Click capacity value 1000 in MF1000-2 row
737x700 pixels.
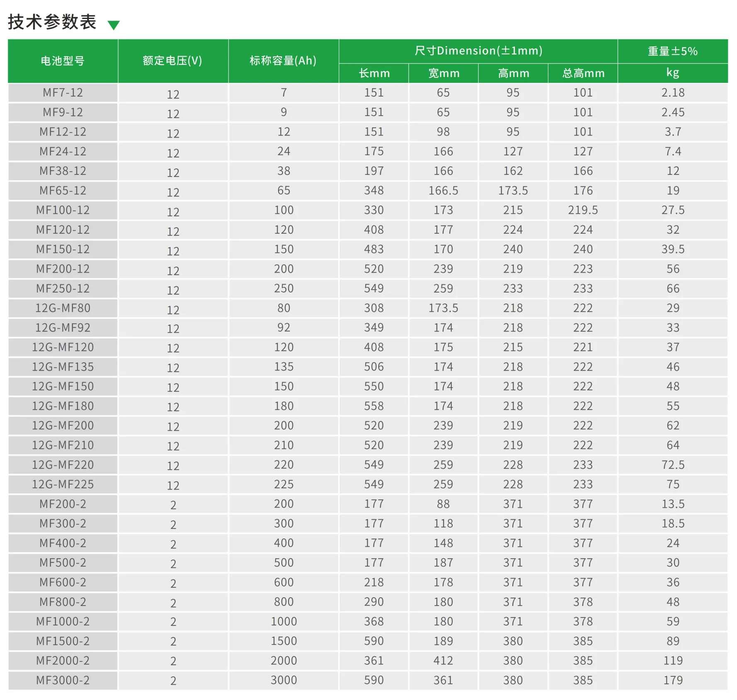point(284,621)
